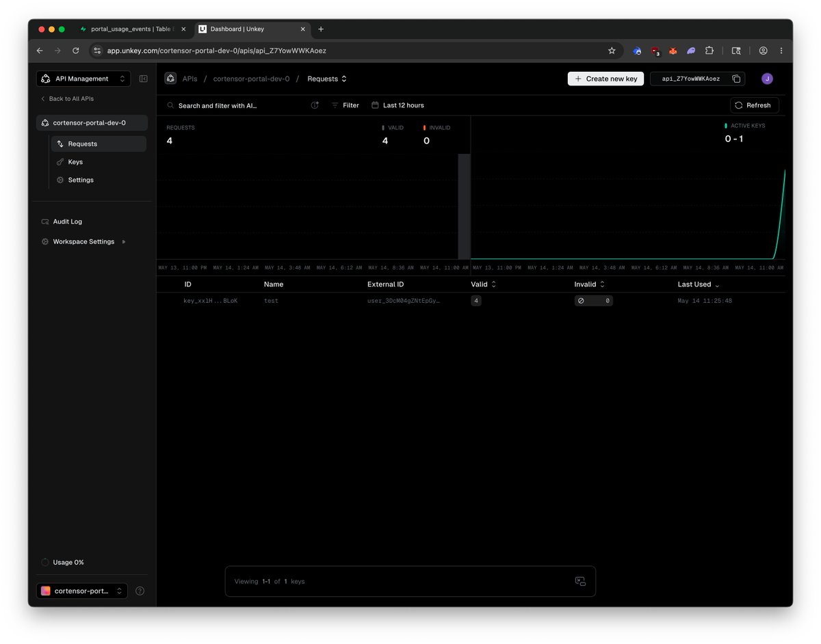
Task: Go back to All APIs
Action: click(67, 98)
